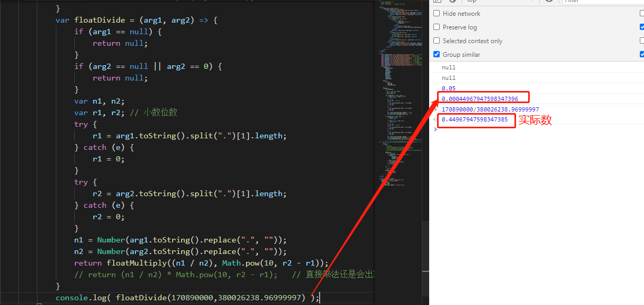This screenshot has height=305, width=644.
Task: Click the console.log( floatDivide(...) line
Action: pos(187,298)
